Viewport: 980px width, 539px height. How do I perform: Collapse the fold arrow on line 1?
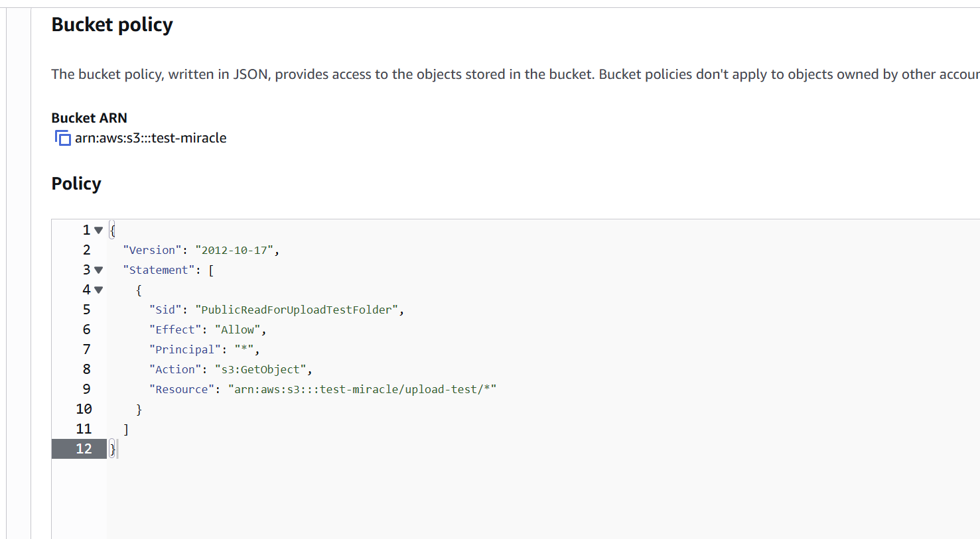98,230
